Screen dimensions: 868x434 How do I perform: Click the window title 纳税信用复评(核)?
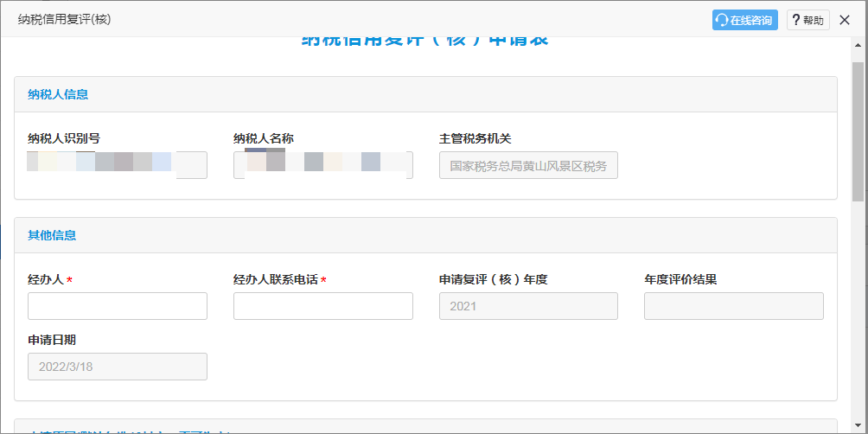point(64,20)
